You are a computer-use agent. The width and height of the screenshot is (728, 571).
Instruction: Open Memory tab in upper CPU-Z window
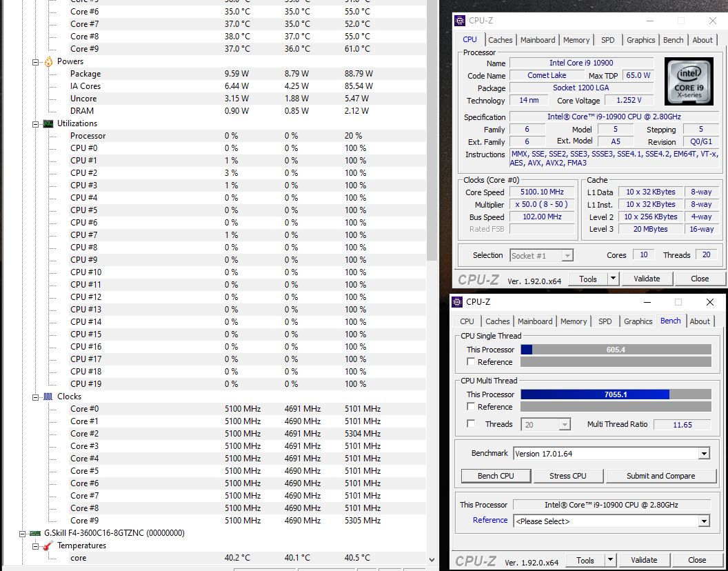point(576,40)
